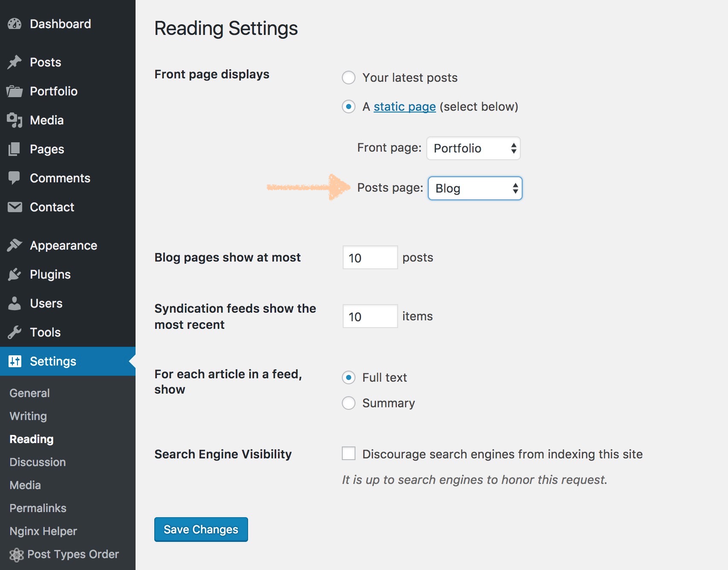Click the Media camera-music icon
728x570 pixels.
(x=14, y=120)
